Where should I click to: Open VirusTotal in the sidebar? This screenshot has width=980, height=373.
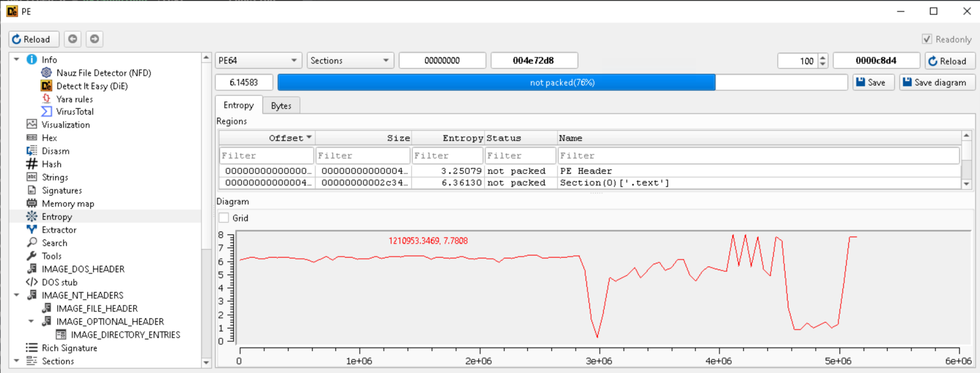pos(75,111)
